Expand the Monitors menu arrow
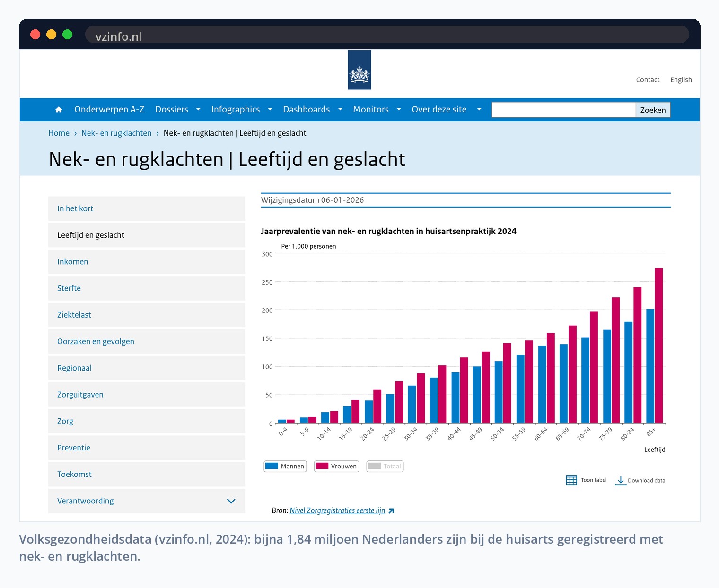The width and height of the screenshot is (719, 588). click(399, 110)
